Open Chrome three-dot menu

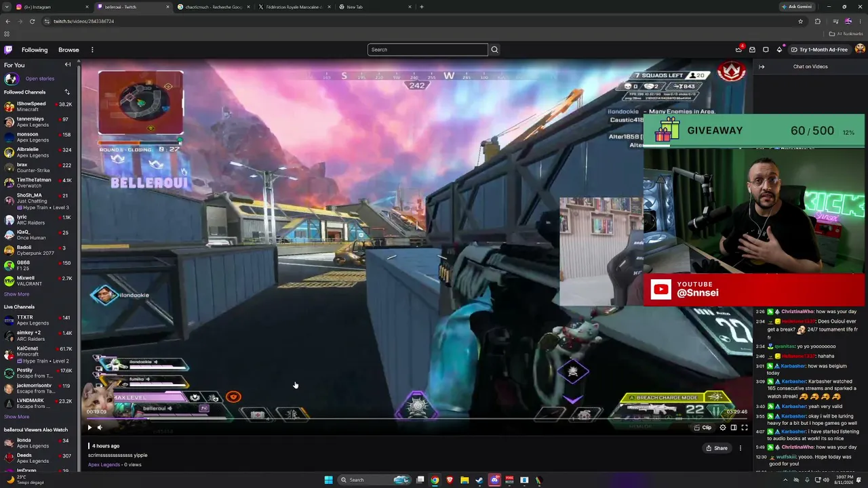[x=860, y=21]
